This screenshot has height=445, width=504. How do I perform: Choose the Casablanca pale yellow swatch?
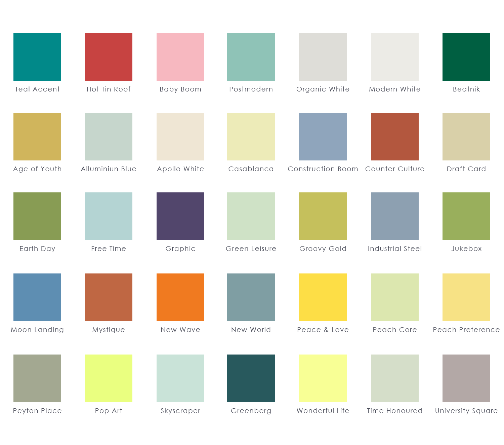[x=251, y=137]
